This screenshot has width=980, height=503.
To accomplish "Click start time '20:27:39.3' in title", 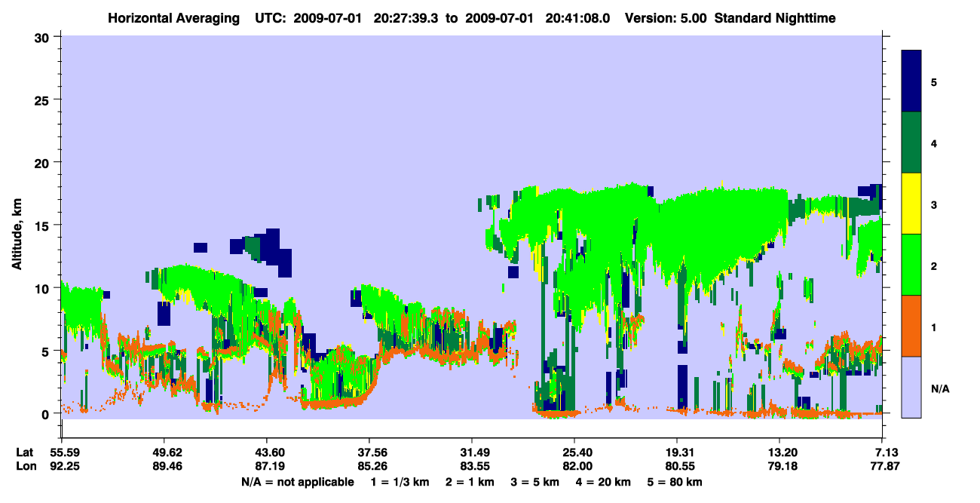I will [408, 18].
